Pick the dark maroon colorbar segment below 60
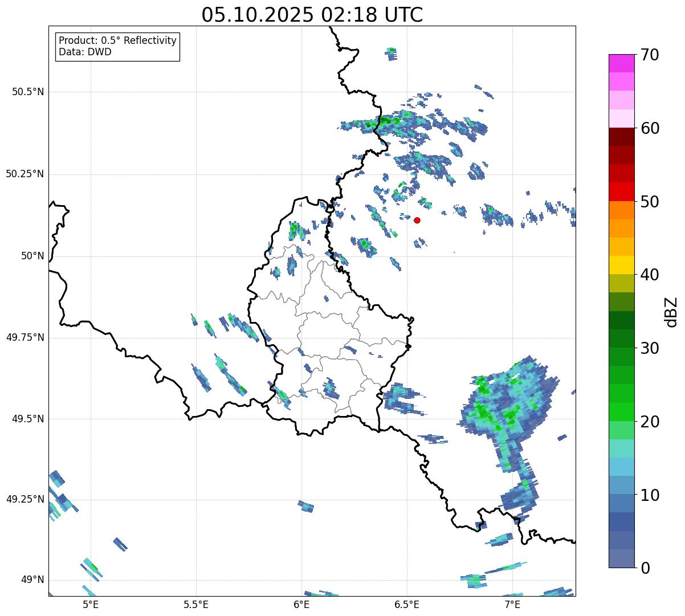The width and height of the screenshot is (685, 616). 622,137
